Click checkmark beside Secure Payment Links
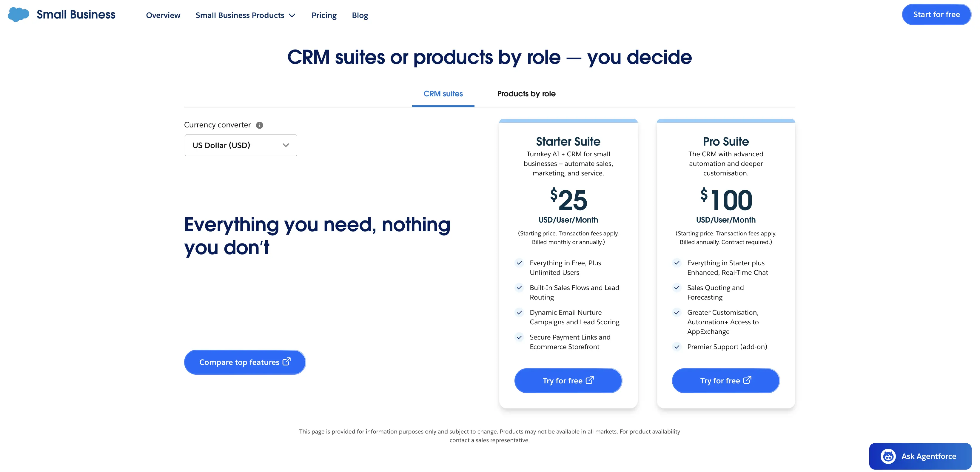The width and height of the screenshot is (980, 472). point(519,337)
